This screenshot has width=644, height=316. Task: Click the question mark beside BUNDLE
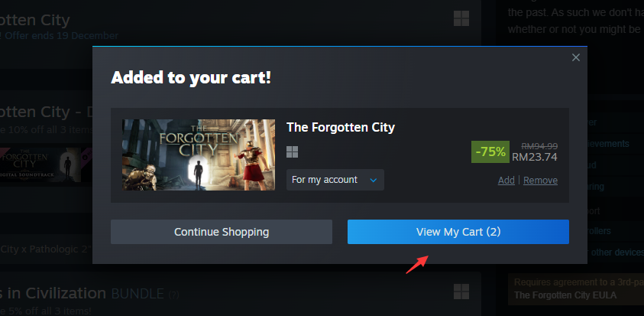(x=173, y=295)
